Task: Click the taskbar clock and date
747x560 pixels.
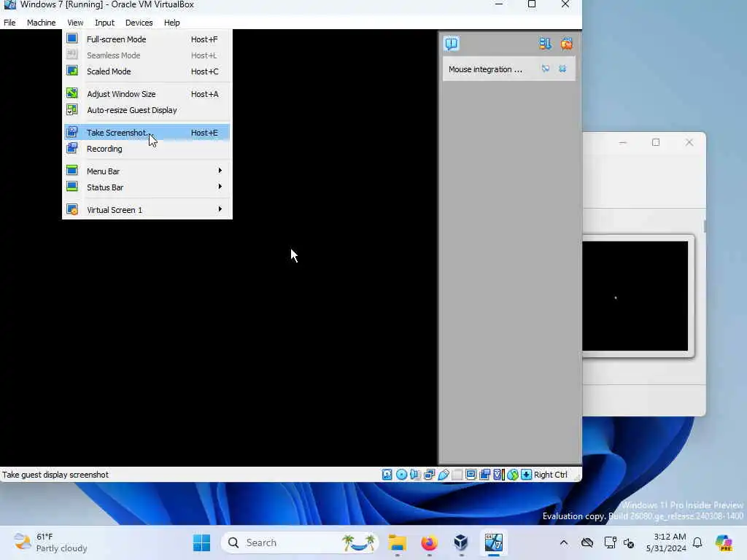Action: coord(666,542)
